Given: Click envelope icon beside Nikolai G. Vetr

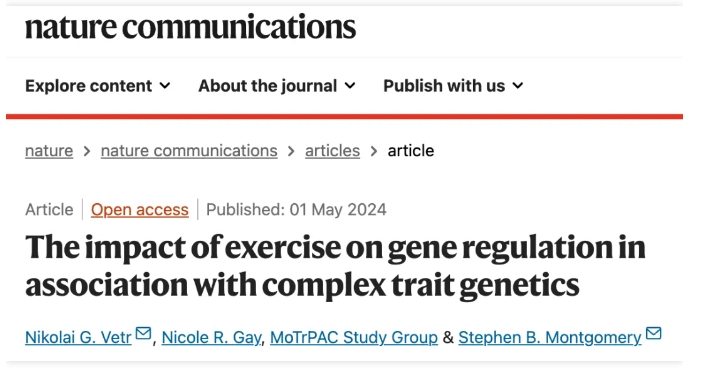Looking at the screenshot, I should pos(143,334).
